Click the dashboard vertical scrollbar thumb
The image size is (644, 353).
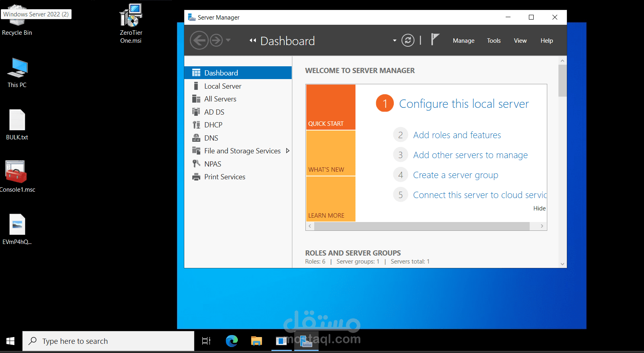(x=562, y=81)
